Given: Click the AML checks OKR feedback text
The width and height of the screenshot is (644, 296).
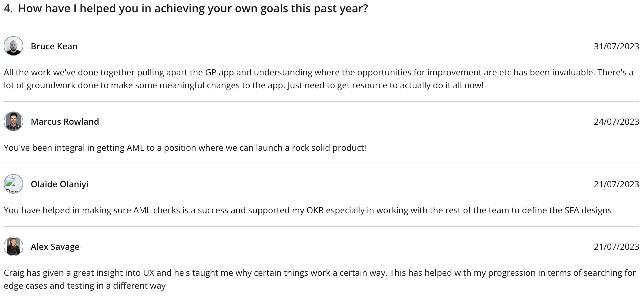Looking at the screenshot, I should point(308,210).
